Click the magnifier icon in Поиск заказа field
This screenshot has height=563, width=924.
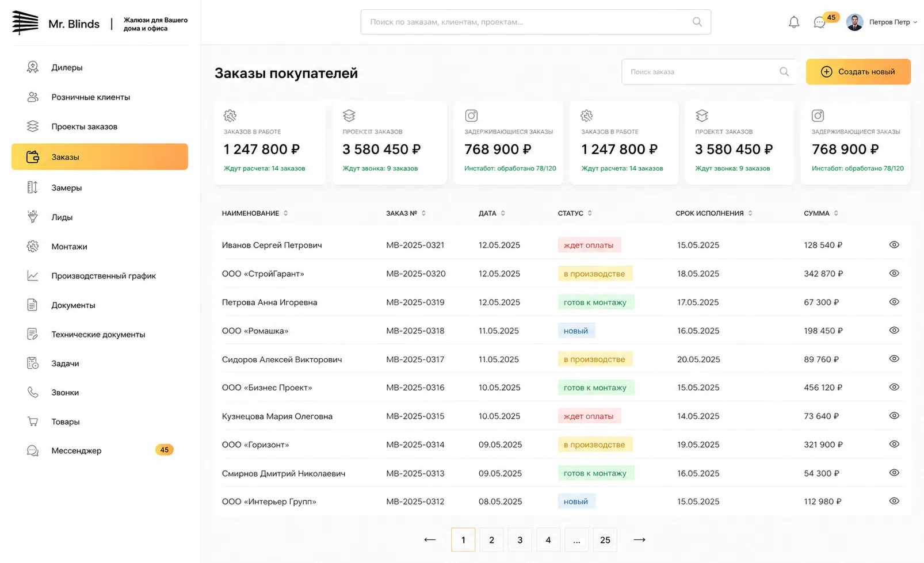784,72
